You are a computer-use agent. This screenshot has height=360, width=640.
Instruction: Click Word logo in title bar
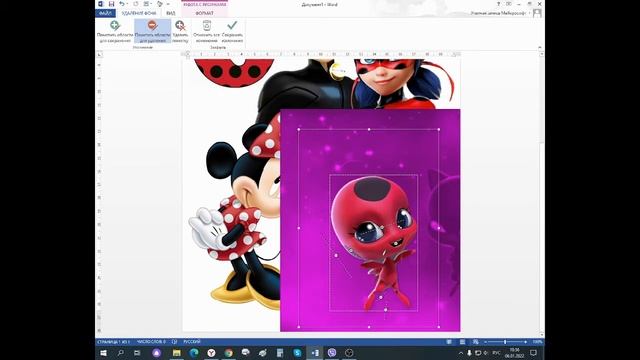point(100,4)
